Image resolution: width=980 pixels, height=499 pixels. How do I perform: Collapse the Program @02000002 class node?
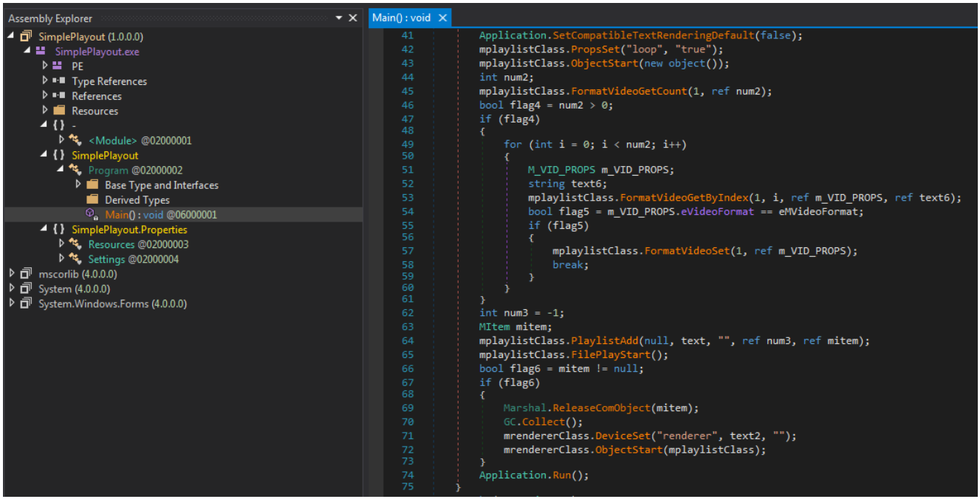[61, 170]
